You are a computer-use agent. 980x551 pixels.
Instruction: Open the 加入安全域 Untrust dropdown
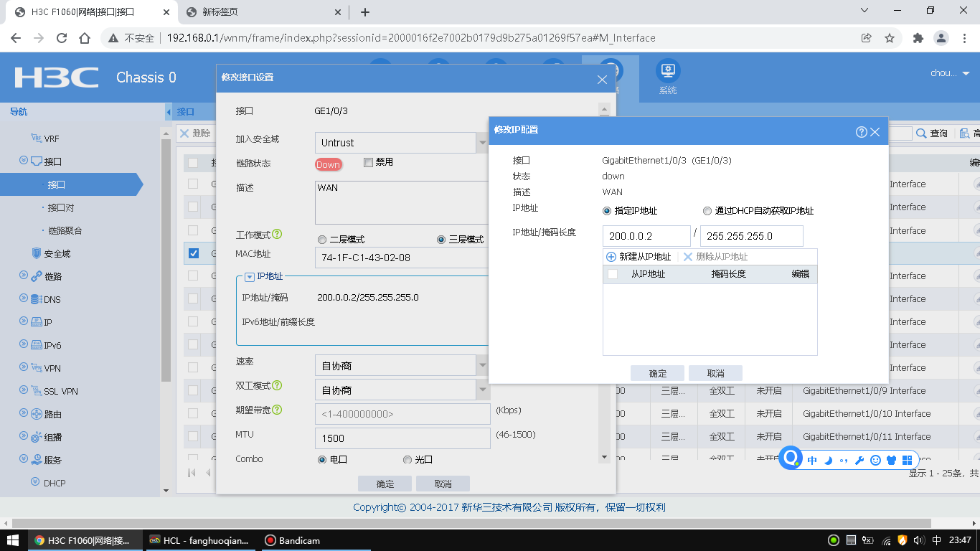click(402, 143)
